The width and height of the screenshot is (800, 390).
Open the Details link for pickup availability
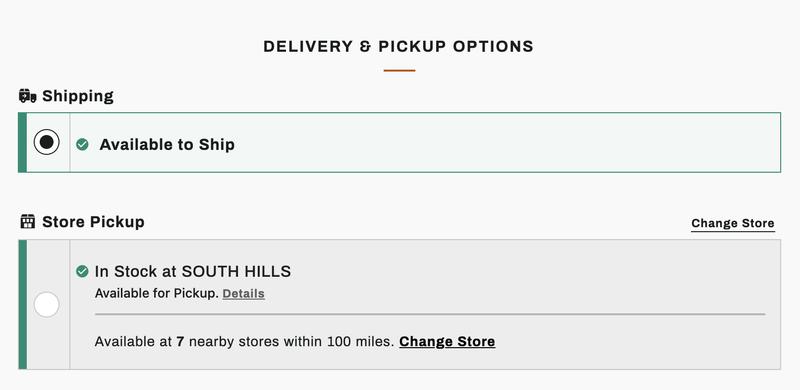click(x=243, y=294)
